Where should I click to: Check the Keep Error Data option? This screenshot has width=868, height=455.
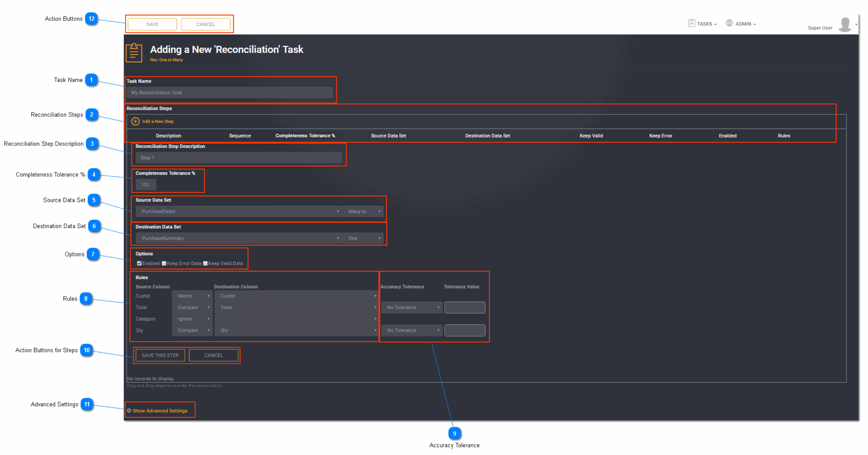tap(164, 263)
